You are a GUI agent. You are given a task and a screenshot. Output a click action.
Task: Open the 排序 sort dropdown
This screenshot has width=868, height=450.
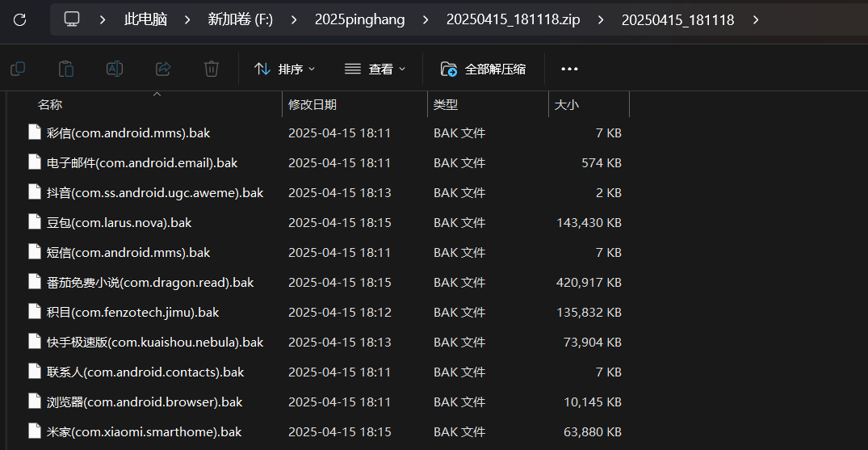(x=284, y=69)
